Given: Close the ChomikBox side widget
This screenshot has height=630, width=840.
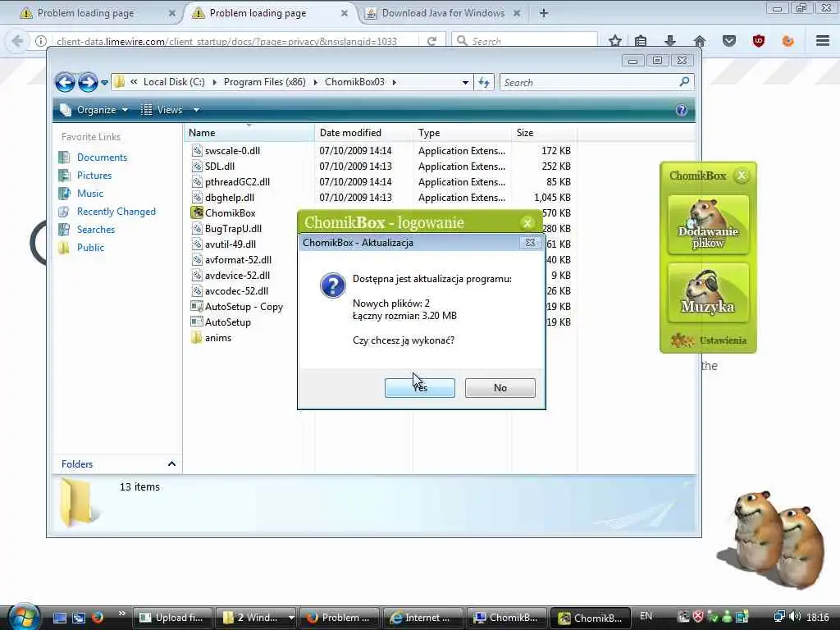Looking at the screenshot, I should pyautogui.click(x=742, y=176).
